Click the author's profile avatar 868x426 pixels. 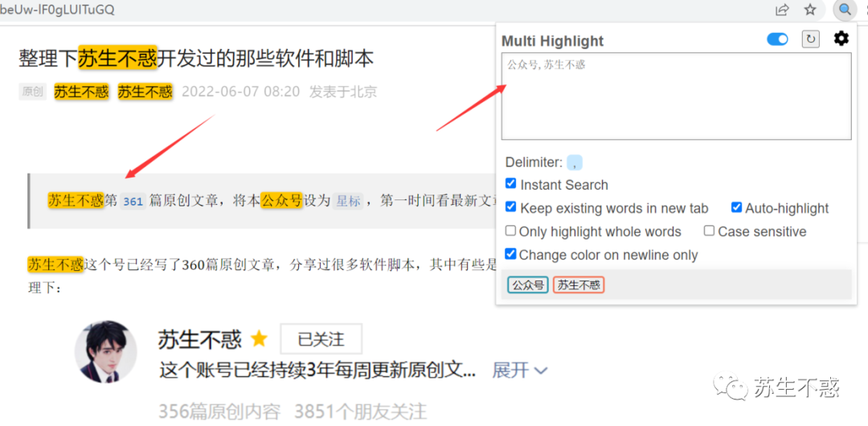click(106, 351)
